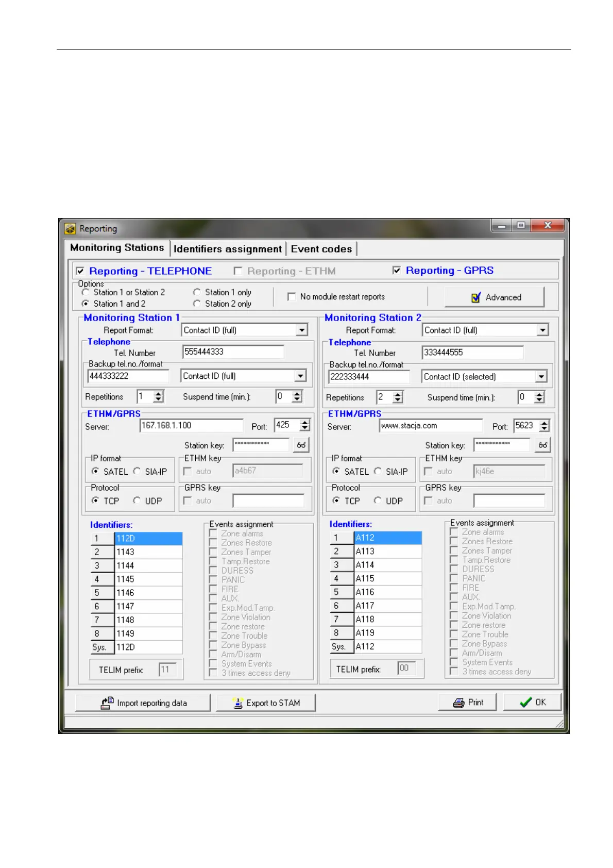Click Server field www.stacja.com
613x868 pixels.
pyautogui.click(x=431, y=426)
